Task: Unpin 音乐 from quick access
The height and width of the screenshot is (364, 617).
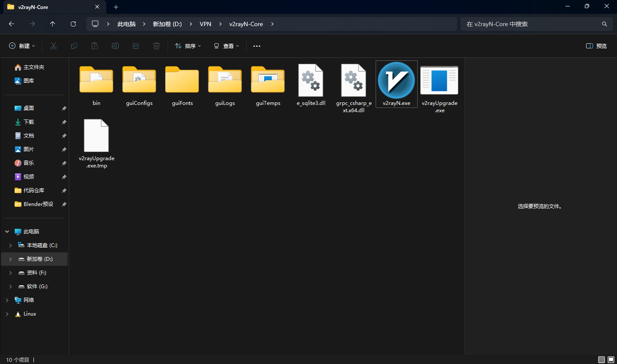Action: pyautogui.click(x=64, y=163)
